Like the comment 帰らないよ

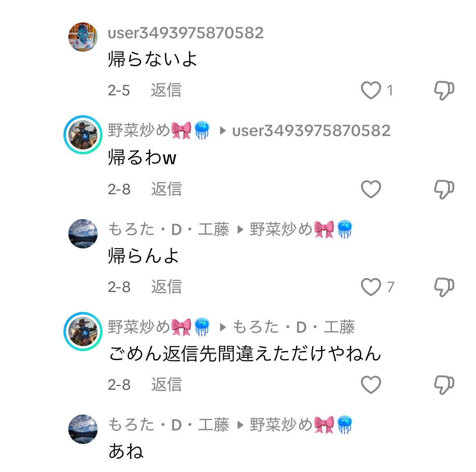371,90
